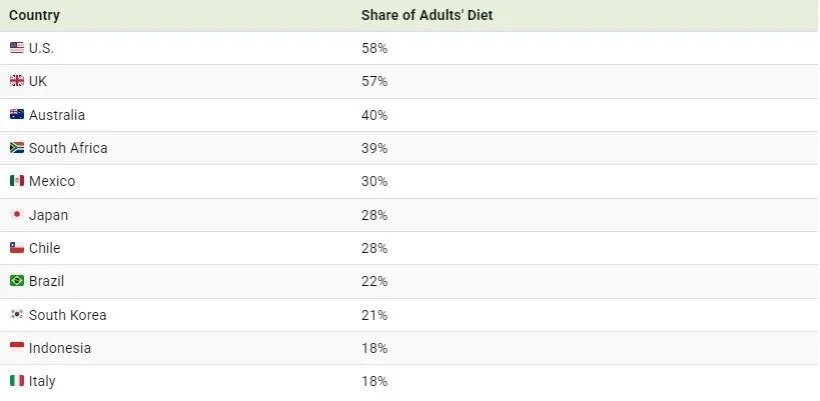Click the Chile flag icon

[17, 248]
